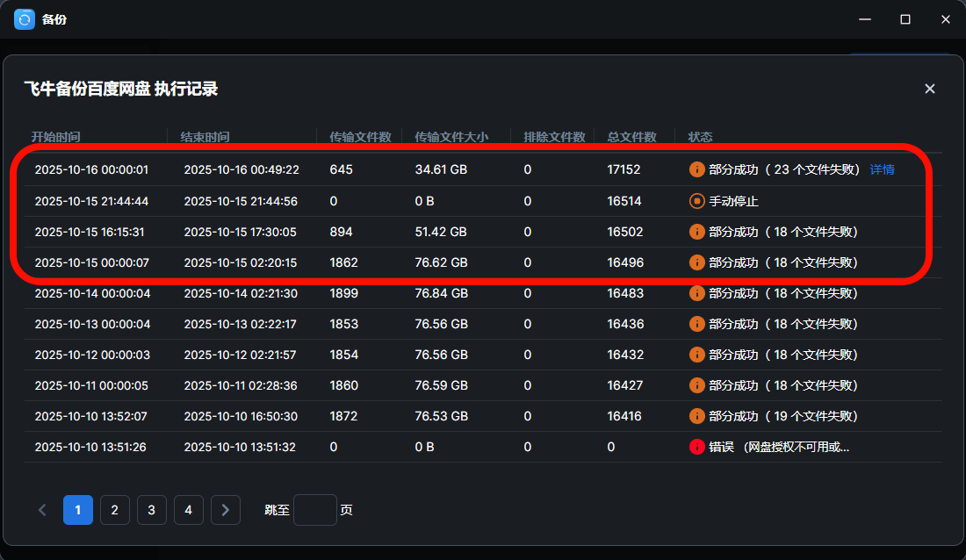
Task: Click the backup app logo icon
Action: coord(25,18)
